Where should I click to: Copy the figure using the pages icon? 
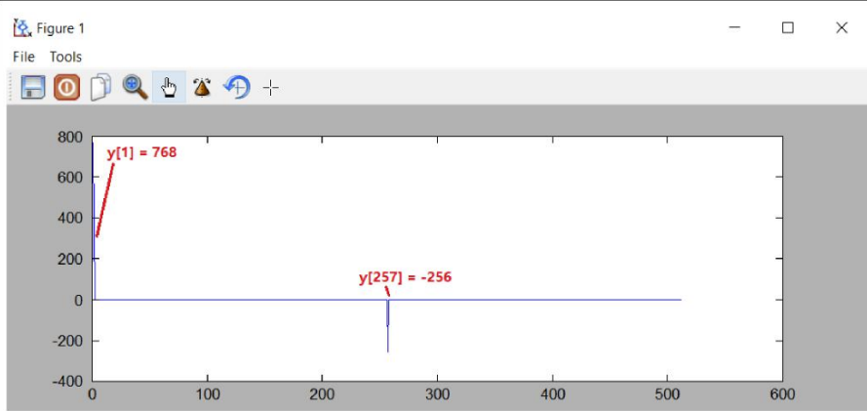coord(100,88)
